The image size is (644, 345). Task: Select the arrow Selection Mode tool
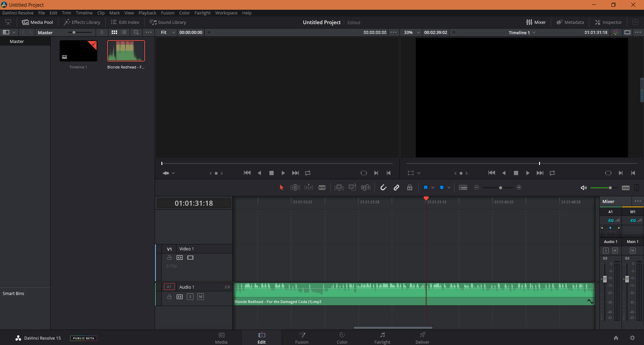[x=281, y=188]
